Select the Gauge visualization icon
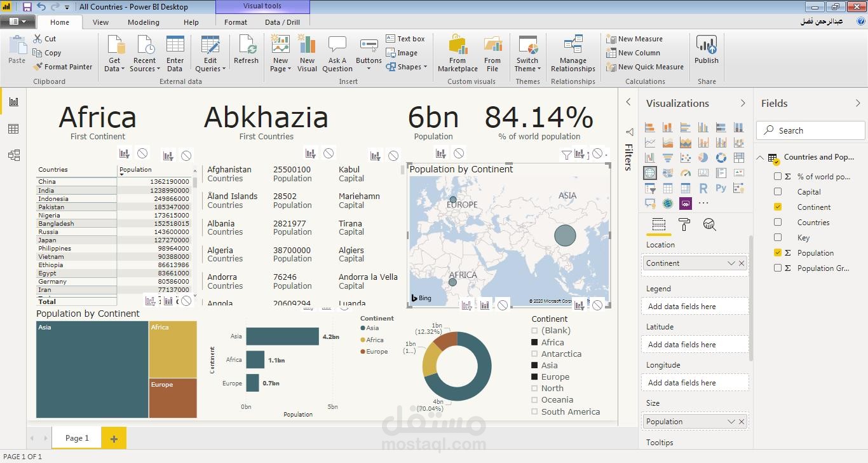The width and height of the screenshot is (868, 463). (686, 173)
